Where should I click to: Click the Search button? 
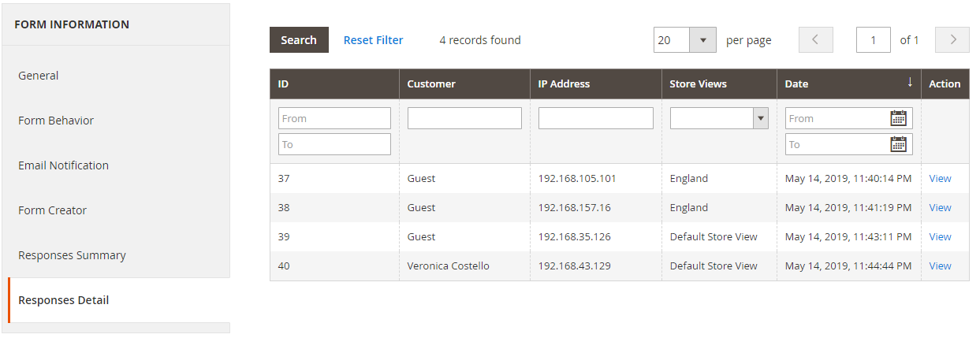(299, 40)
